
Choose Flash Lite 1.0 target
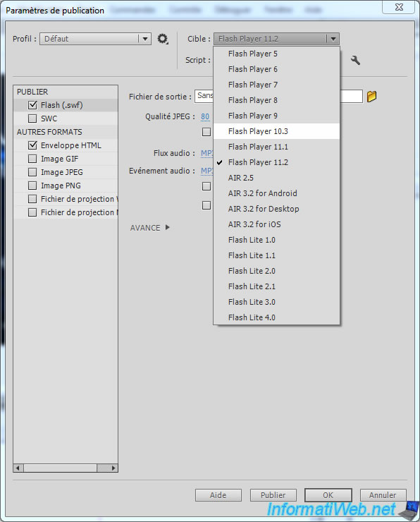click(276, 240)
